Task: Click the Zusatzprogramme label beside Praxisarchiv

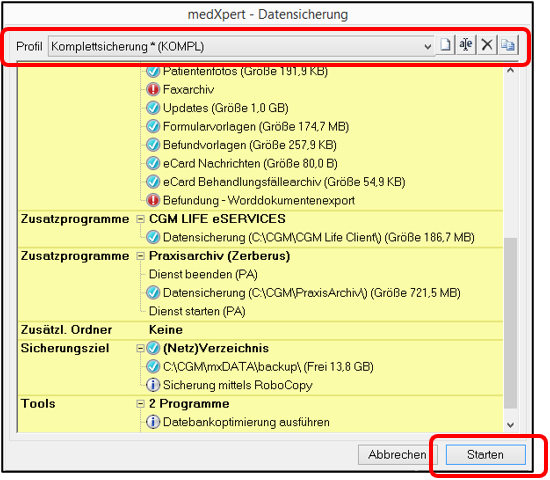Action: [x=75, y=256]
